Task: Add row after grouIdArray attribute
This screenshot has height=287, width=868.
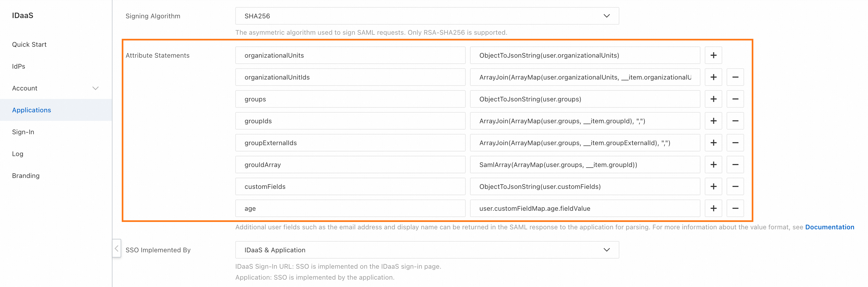Action: [x=713, y=165]
